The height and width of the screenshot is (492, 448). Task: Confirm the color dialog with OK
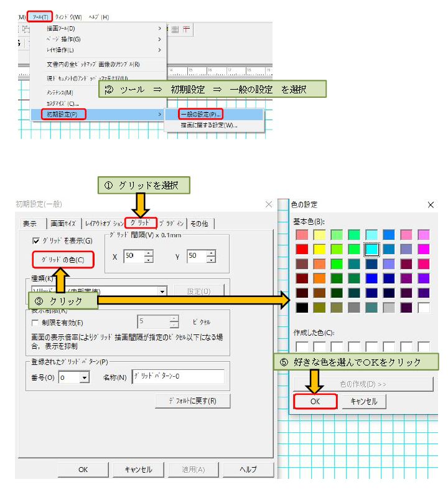[315, 401]
